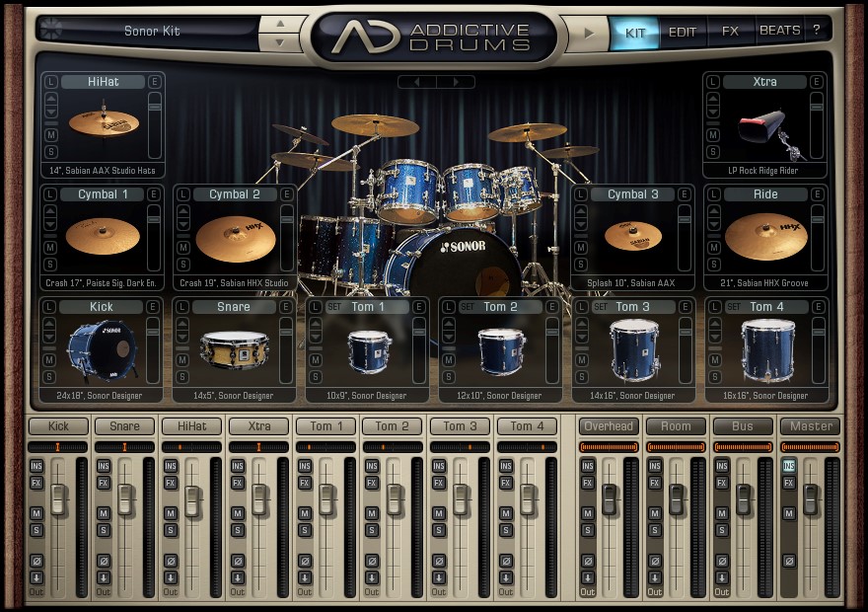Edit the Snare with E button

tap(286, 307)
